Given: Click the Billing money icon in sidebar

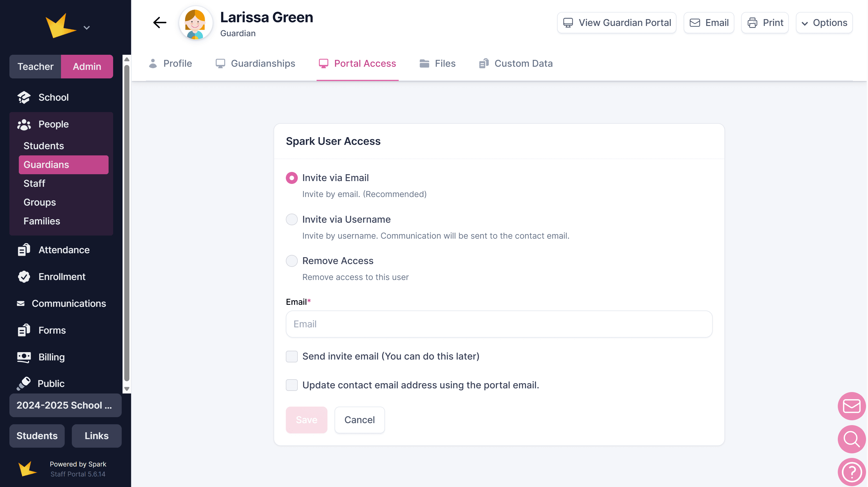Looking at the screenshot, I should point(24,357).
